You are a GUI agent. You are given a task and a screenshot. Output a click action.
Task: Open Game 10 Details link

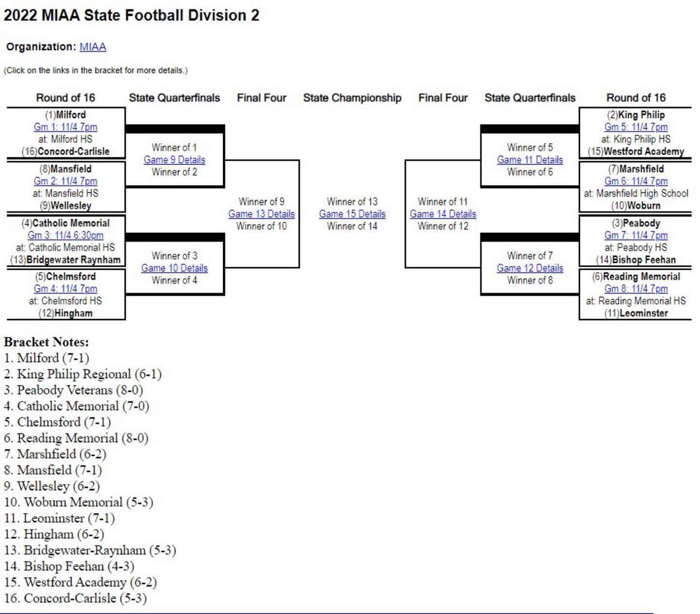[175, 268]
